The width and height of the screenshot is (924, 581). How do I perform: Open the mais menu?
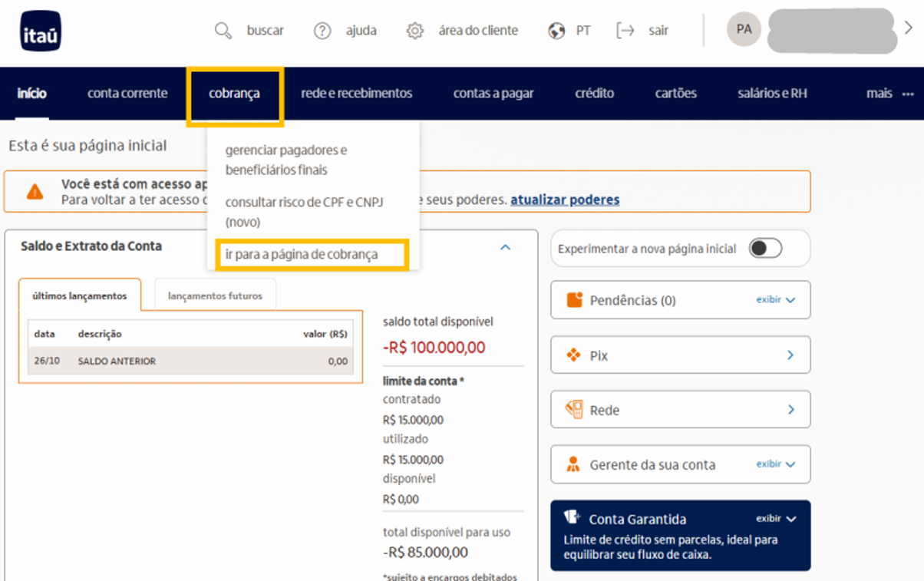point(879,94)
